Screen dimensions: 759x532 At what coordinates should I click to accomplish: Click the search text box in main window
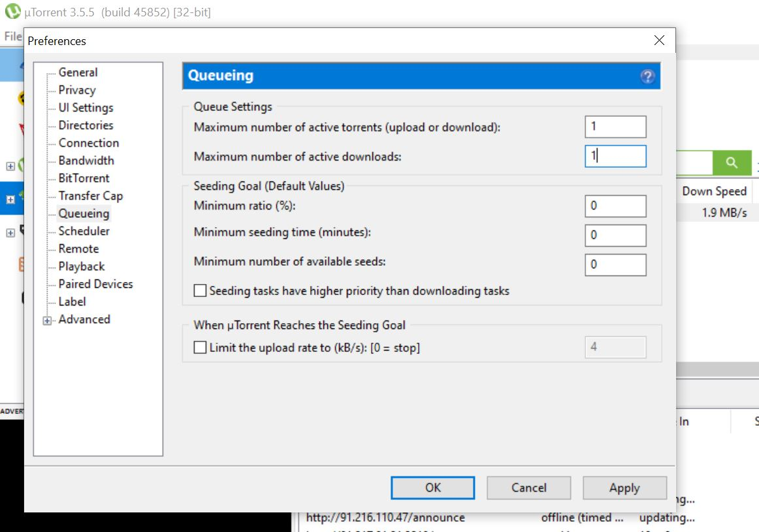point(694,163)
